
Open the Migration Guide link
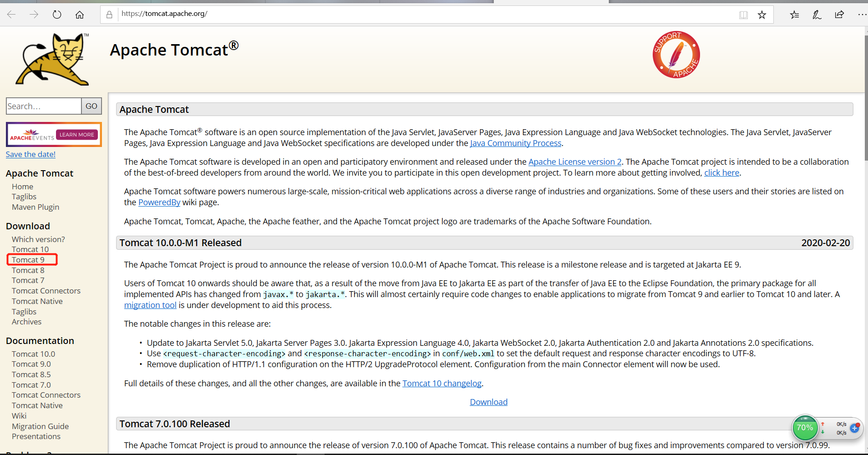tap(40, 426)
